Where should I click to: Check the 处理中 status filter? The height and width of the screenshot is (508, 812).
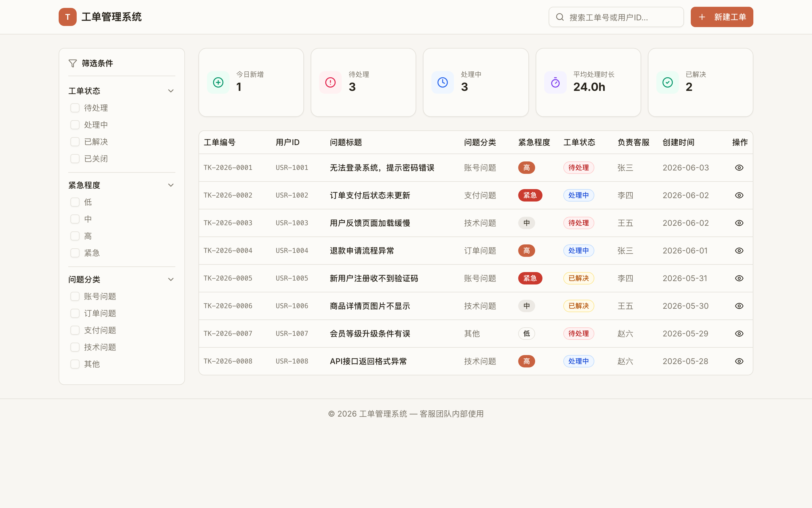point(75,125)
